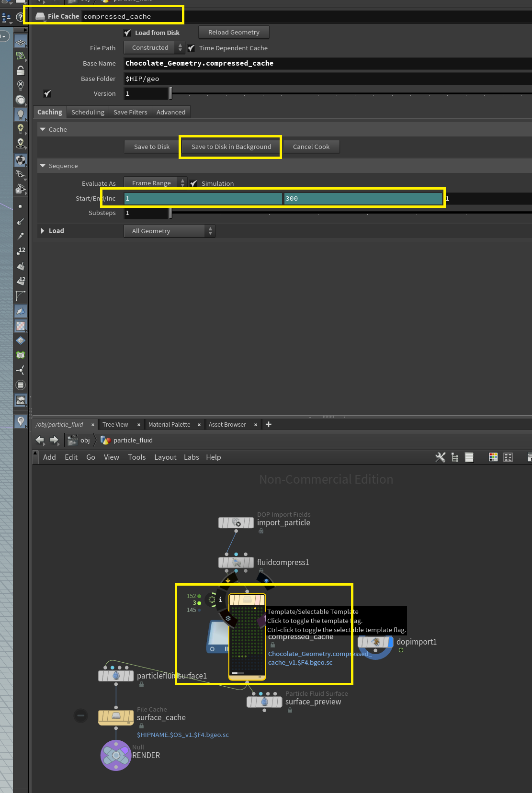532x793 pixels.
Task: Open the particle_fluid path dropdown
Action: click(127, 440)
